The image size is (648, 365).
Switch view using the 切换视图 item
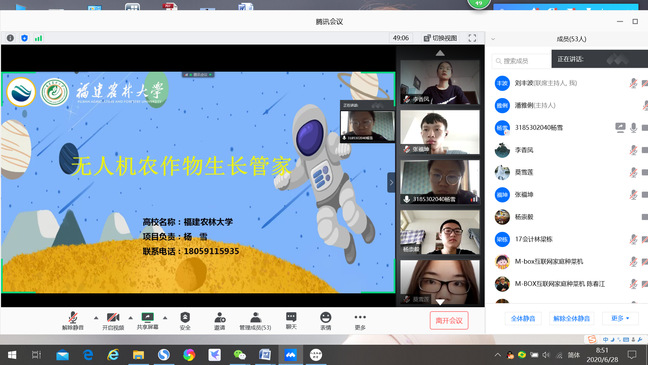[441, 38]
